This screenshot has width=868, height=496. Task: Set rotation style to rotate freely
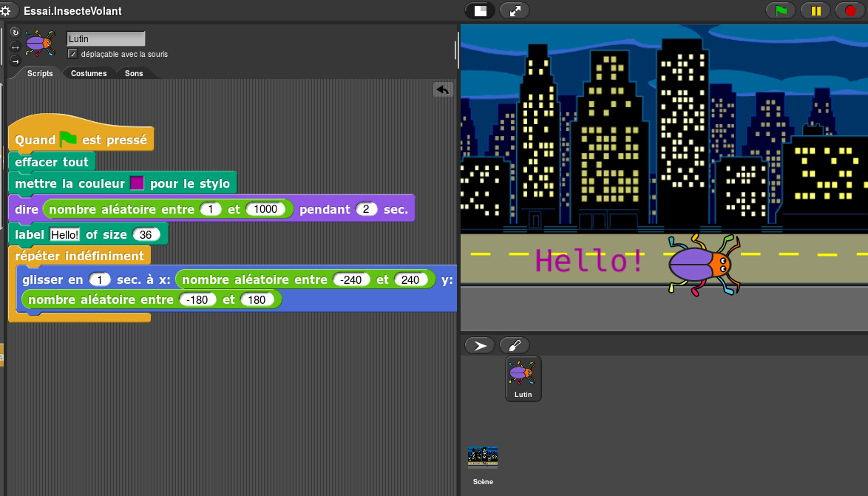pos(15,33)
